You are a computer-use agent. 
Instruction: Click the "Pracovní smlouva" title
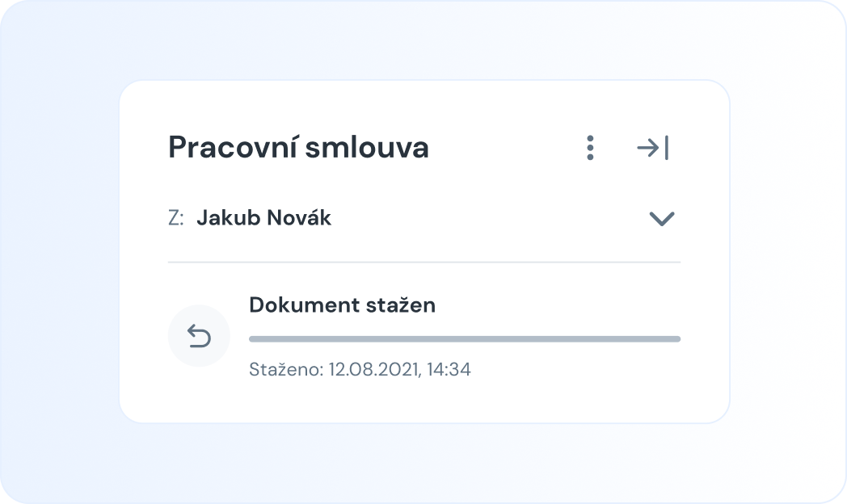click(298, 148)
